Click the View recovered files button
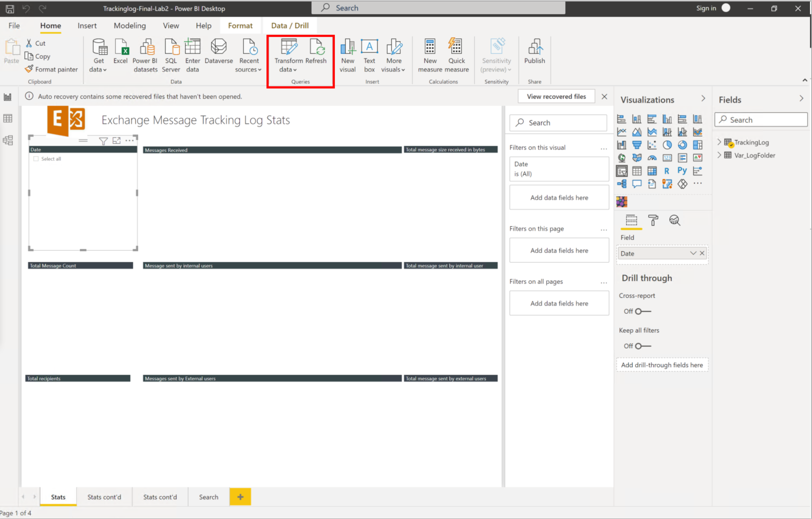 (556, 96)
